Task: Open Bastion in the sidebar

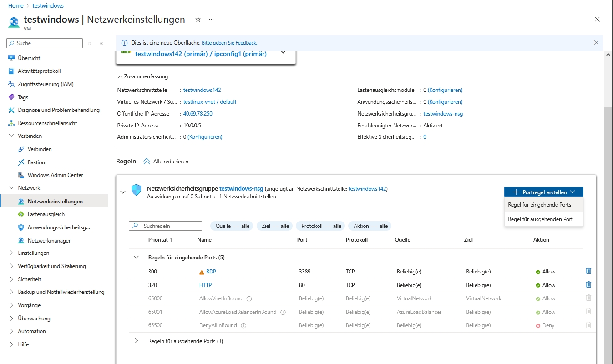Action: (x=36, y=162)
